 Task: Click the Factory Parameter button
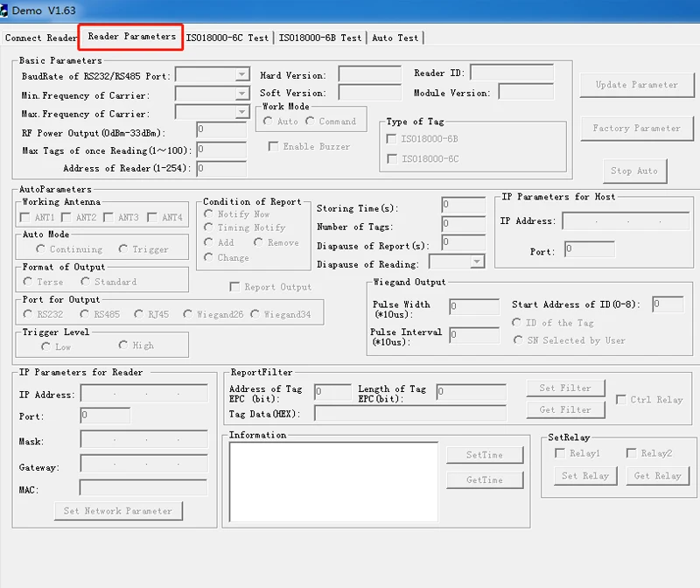click(637, 129)
